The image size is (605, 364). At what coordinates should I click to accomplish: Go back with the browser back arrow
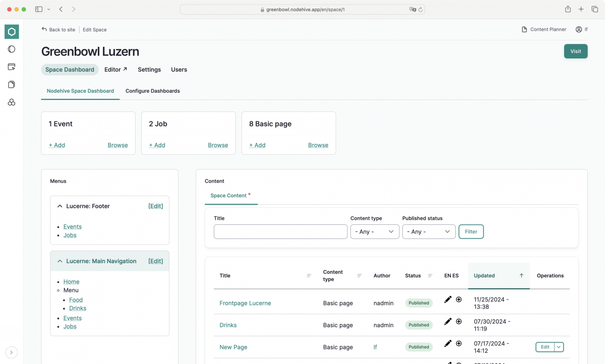coord(61,9)
